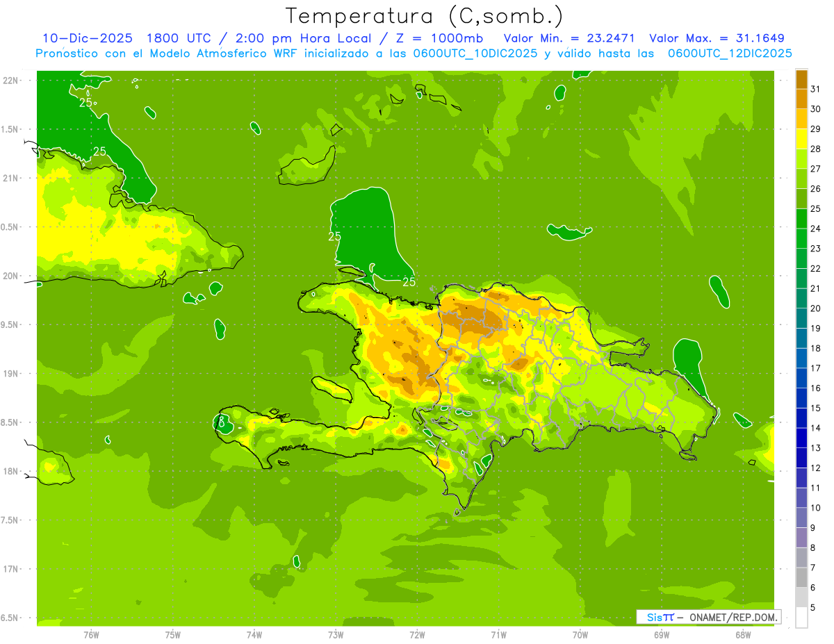Click 'Valor Max. = 31.1649' text
The width and height of the screenshot is (834, 644).
[x=717, y=38]
